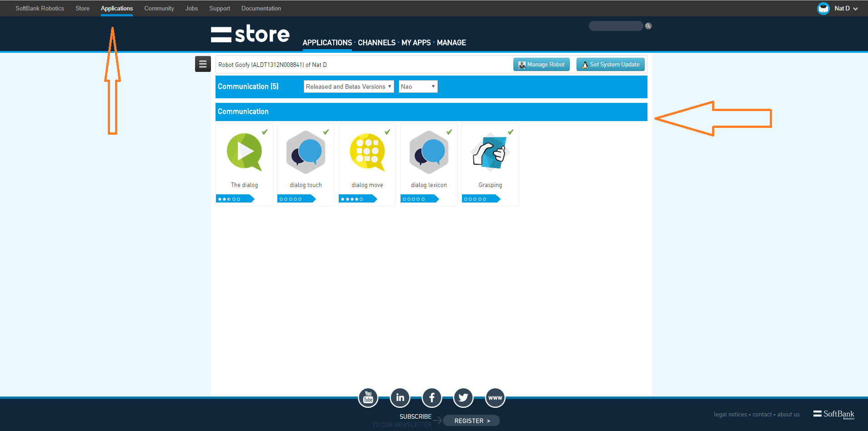The width and height of the screenshot is (868, 431).
Task: Open the dialog lexicon app icon
Action: pyautogui.click(x=429, y=152)
